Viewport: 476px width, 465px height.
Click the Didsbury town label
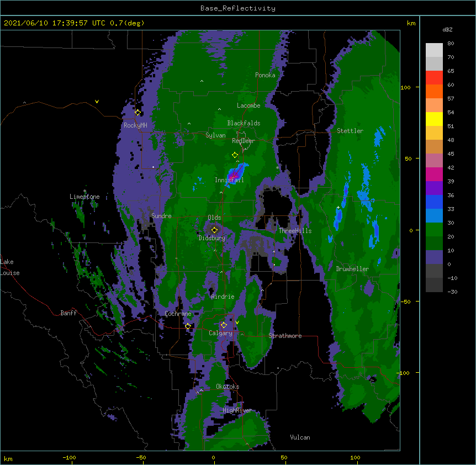point(212,238)
